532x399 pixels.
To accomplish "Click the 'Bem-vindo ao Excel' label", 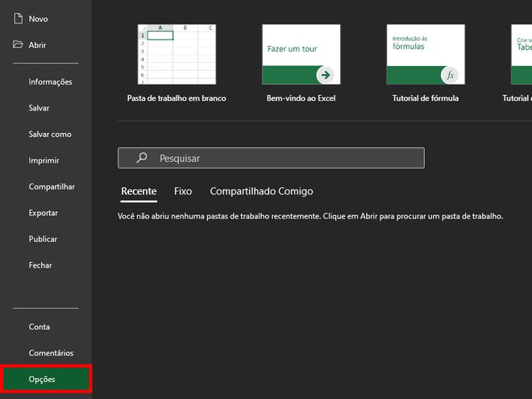I will tap(301, 98).
